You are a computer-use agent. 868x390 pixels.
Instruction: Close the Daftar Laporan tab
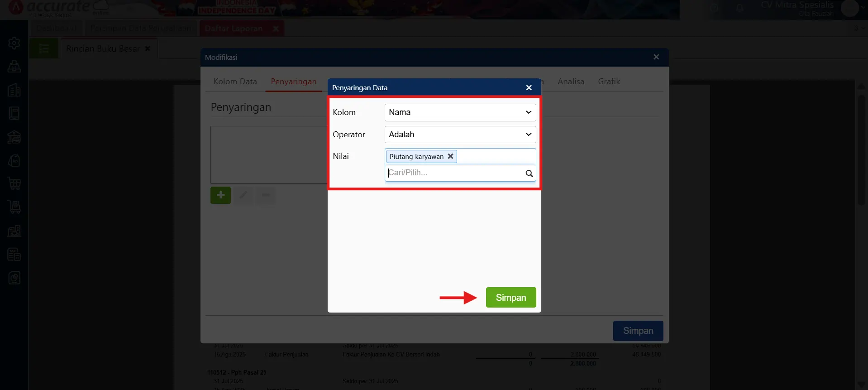tap(276, 29)
